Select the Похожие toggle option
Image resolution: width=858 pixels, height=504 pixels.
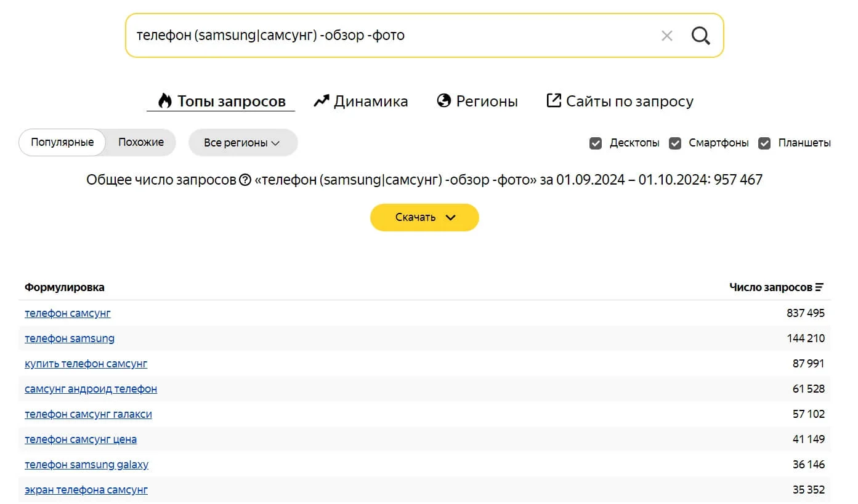(x=141, y=142)
